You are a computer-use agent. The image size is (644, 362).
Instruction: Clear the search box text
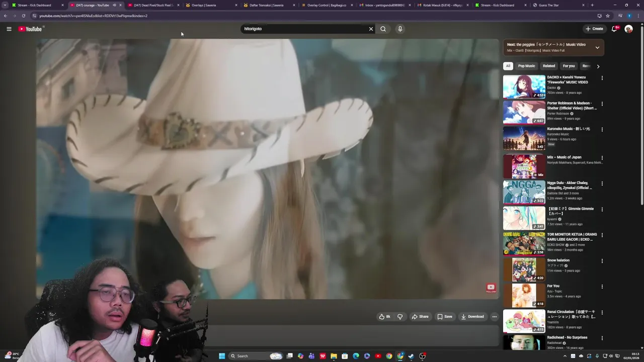pos(371,29)
